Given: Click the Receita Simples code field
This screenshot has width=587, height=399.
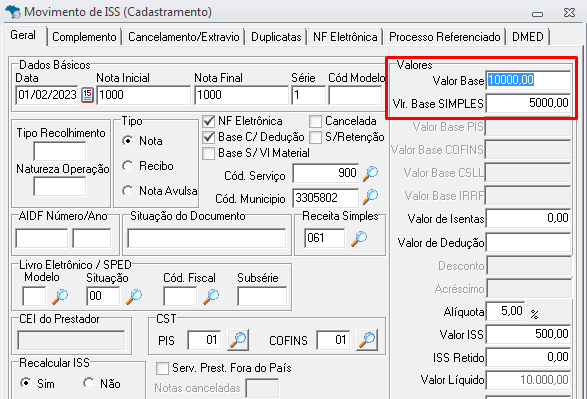Looking at the screenshot, I should click(324, 238).
